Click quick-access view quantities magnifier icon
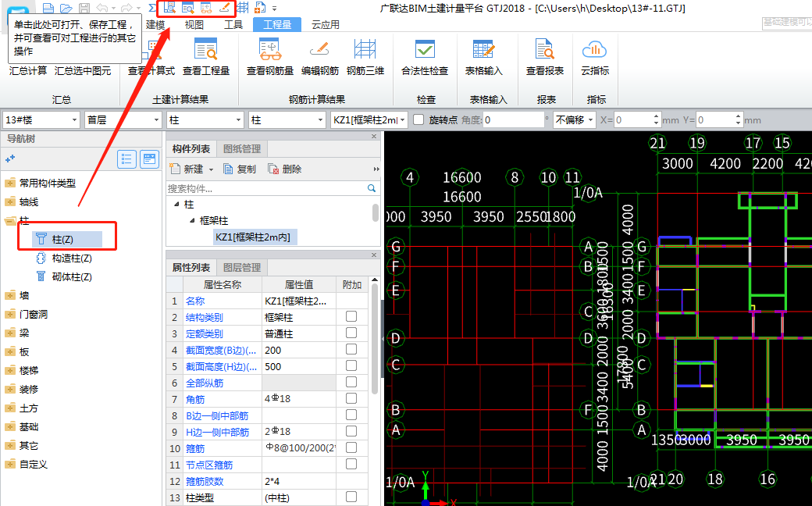Image resolution: width=812 pixels, height=506 pixels. pos(188,8)
